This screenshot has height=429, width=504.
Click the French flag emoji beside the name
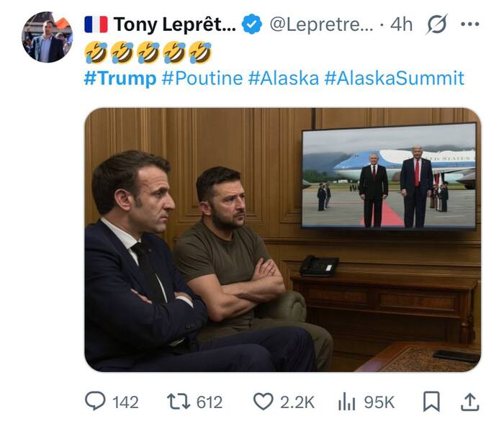click(96, 24)
